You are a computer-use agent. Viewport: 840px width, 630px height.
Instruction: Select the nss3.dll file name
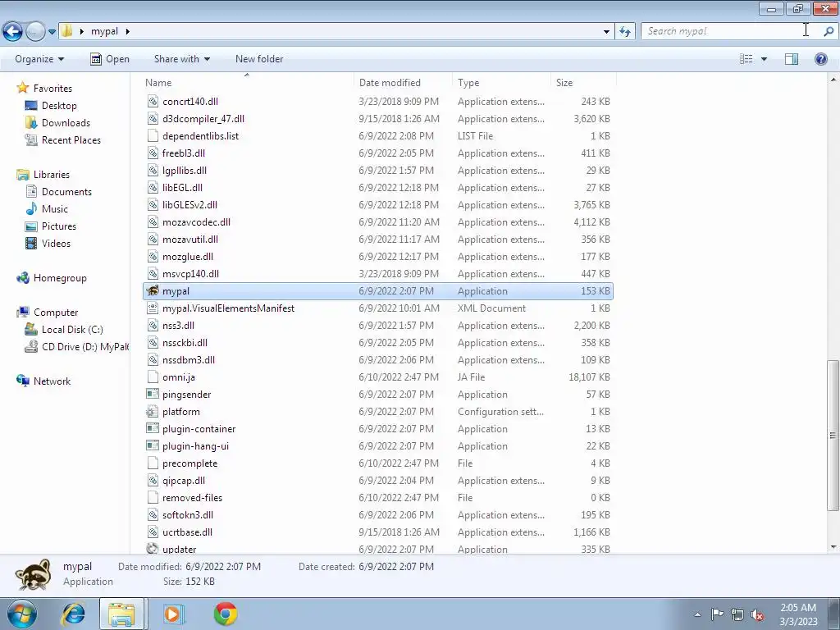[178, 325]
